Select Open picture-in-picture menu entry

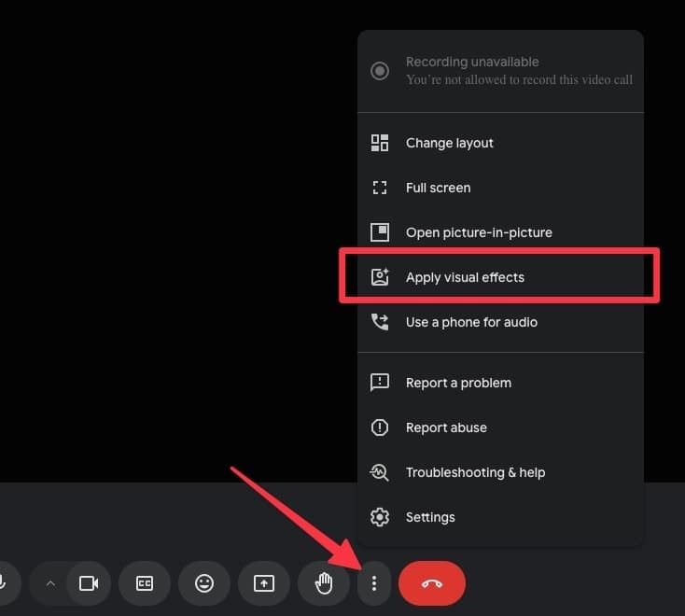(500, 232)
